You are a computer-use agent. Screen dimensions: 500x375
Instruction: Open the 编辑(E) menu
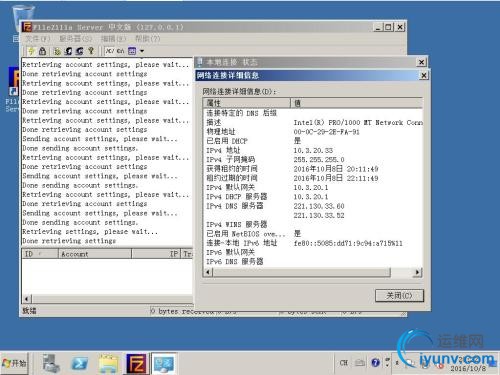(x=113, y=39)
